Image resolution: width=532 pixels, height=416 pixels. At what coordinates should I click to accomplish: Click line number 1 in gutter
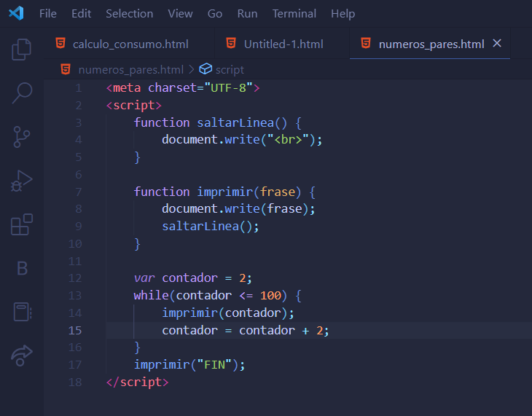pos(79,88)
